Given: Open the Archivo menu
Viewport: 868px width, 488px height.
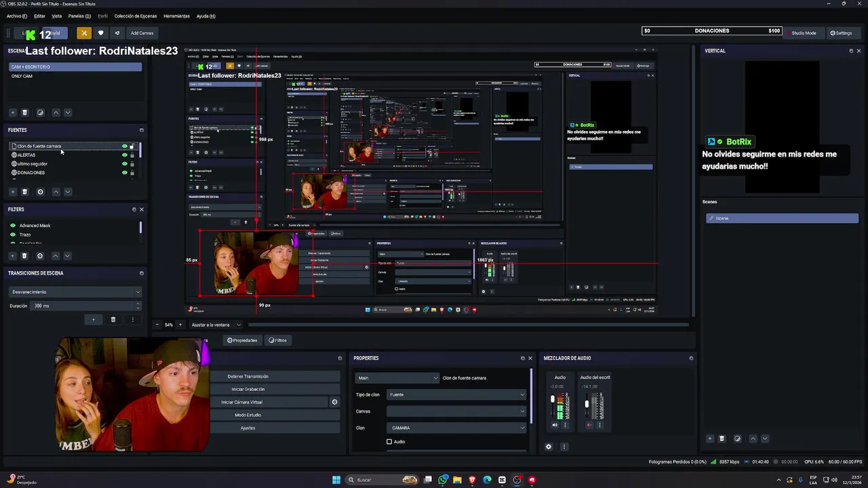Looking at the screenshot, I should 17,16.
